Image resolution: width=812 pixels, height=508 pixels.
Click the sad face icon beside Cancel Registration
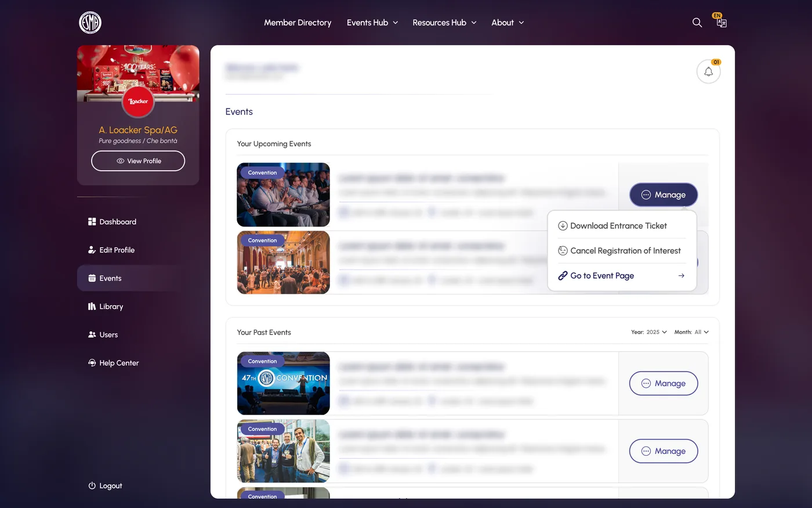coord(563,251)
